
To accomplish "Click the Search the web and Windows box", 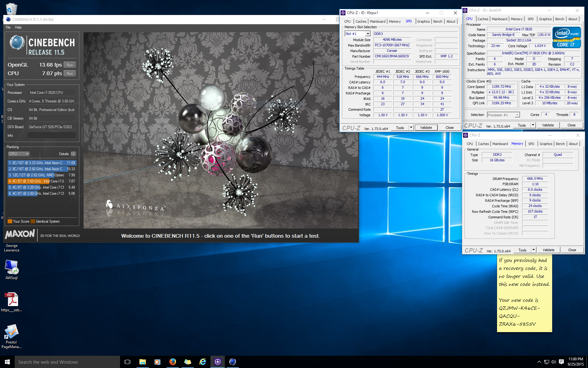I will (67, 362).
